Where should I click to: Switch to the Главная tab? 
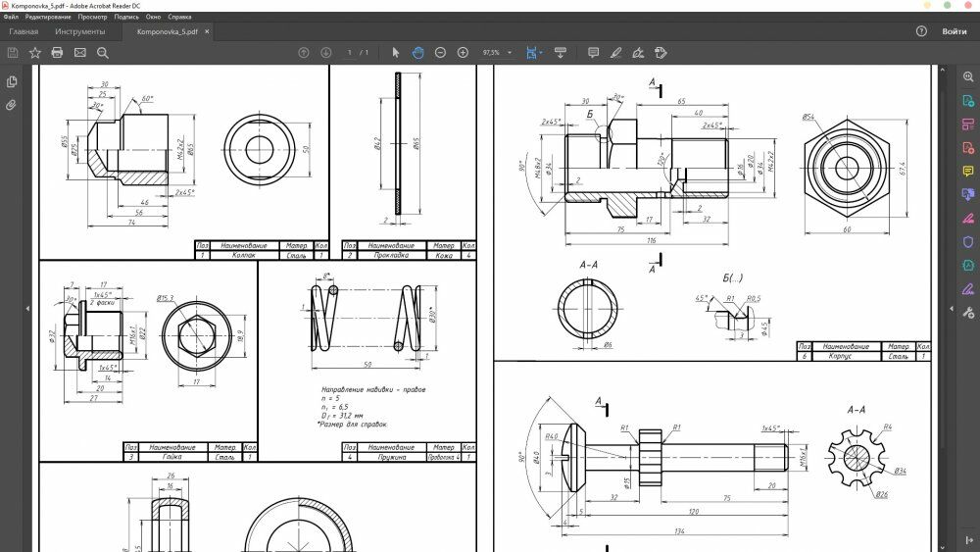[24, 31]
